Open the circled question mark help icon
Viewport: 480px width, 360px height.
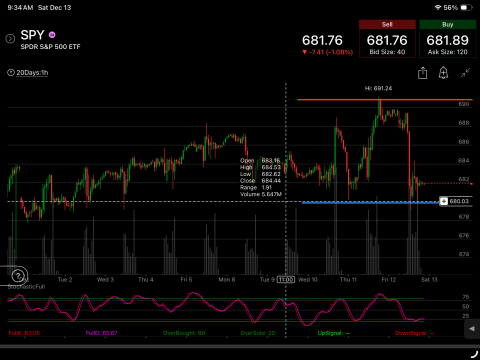pyautogui.click(x=18, y=276)
